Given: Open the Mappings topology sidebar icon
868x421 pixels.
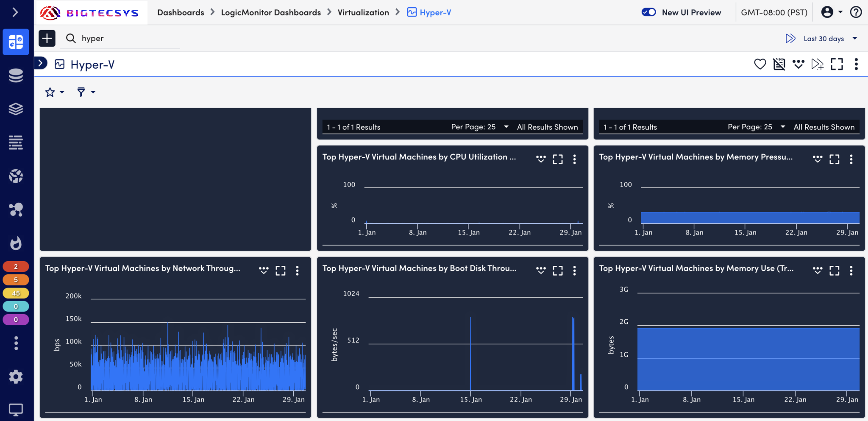Looking at the screenshot, I should click(16, 209).
